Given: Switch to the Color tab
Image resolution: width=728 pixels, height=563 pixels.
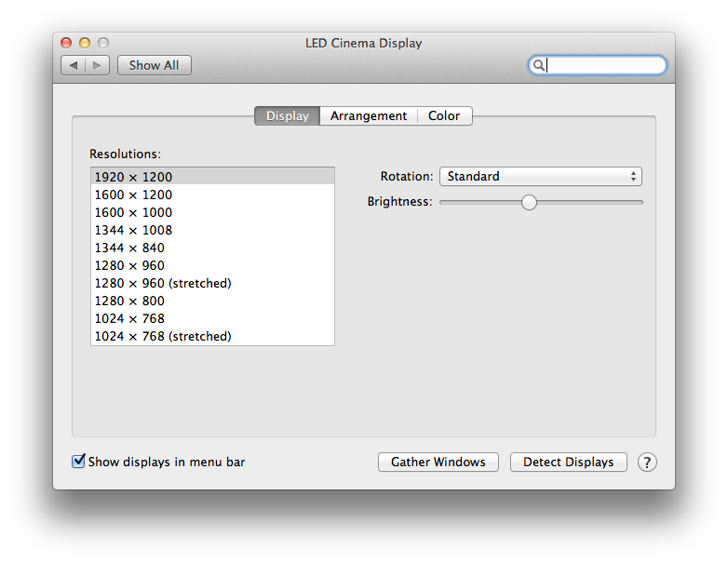Looking at the screenshot, I should pos(444,116).
